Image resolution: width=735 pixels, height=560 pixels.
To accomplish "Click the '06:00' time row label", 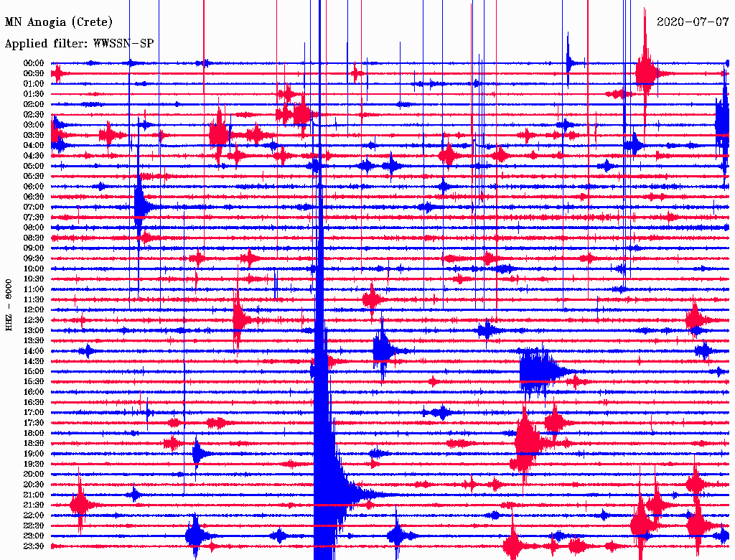I will click(34, 187).
